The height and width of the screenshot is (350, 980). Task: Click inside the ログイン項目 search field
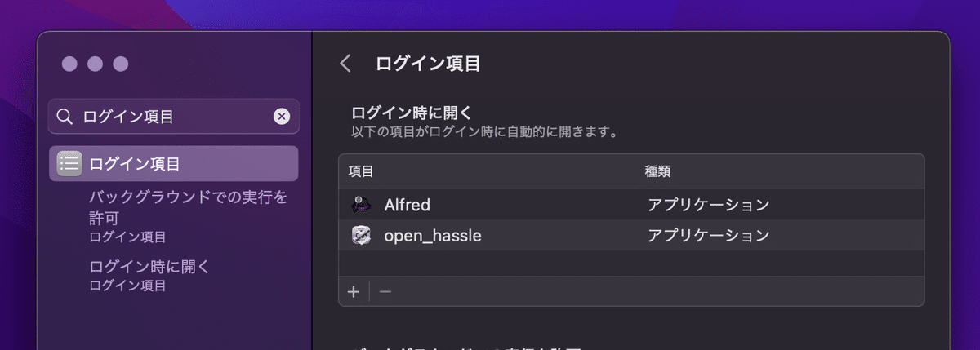pos(174,117)
